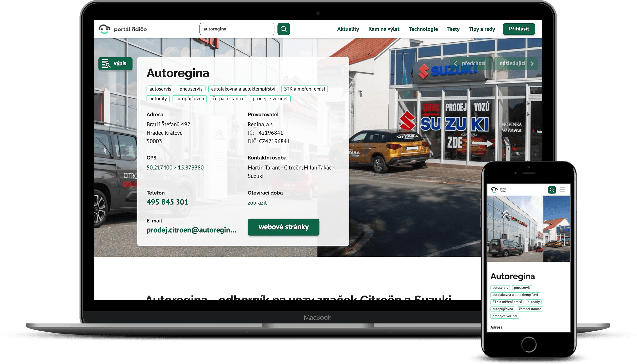The image size is (637, 364).
Task: Show opening hours via zobrazit link
Action: [x=257, y=203]
